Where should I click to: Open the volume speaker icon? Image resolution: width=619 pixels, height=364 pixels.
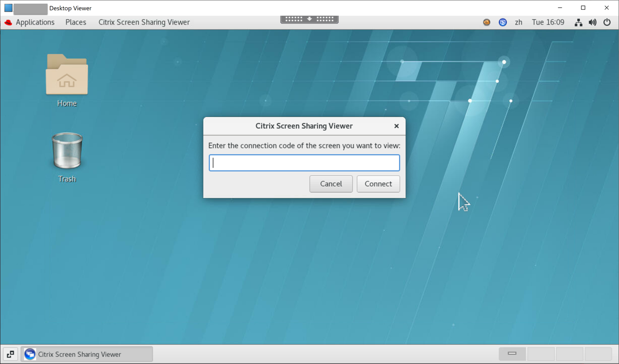(593, 22)
